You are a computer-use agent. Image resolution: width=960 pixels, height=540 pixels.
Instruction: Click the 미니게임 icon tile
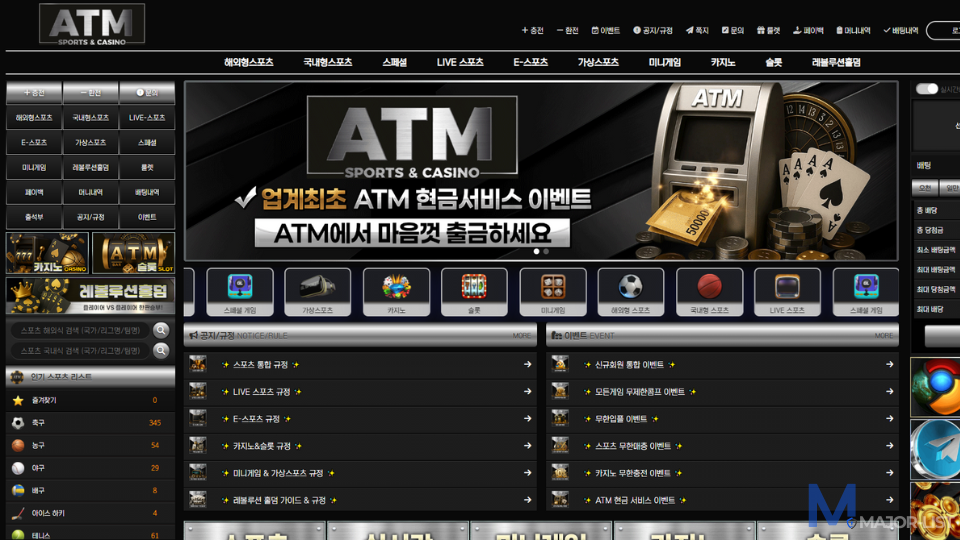[x=552, y=291]
